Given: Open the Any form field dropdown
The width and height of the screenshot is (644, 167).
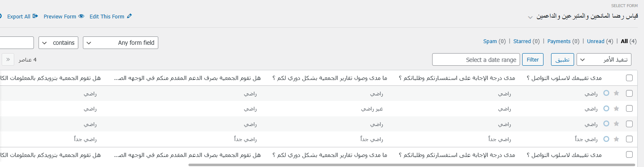Looking at the screenshot, I should point(121,43).
